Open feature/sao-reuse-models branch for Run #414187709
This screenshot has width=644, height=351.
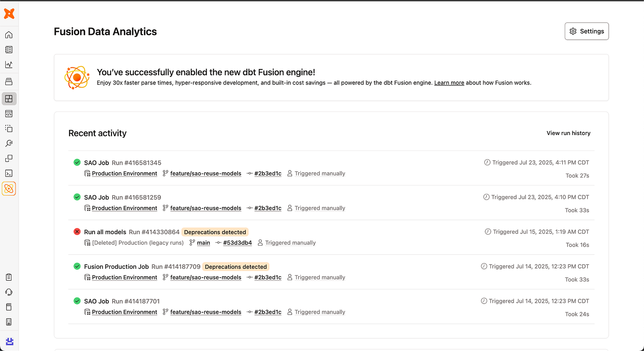206,278
